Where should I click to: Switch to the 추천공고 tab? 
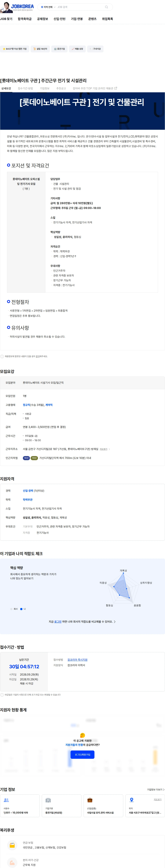[x=61, y=88]
